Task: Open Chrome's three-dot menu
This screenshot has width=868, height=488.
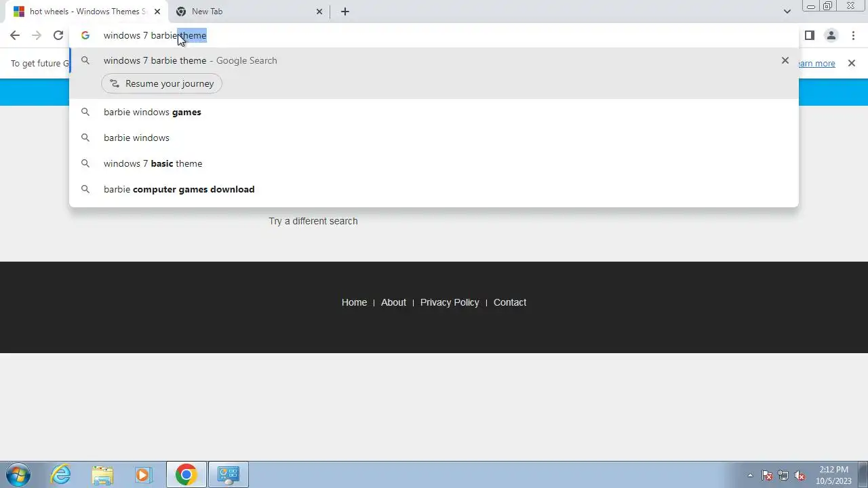Action: [x=853, y=35]
